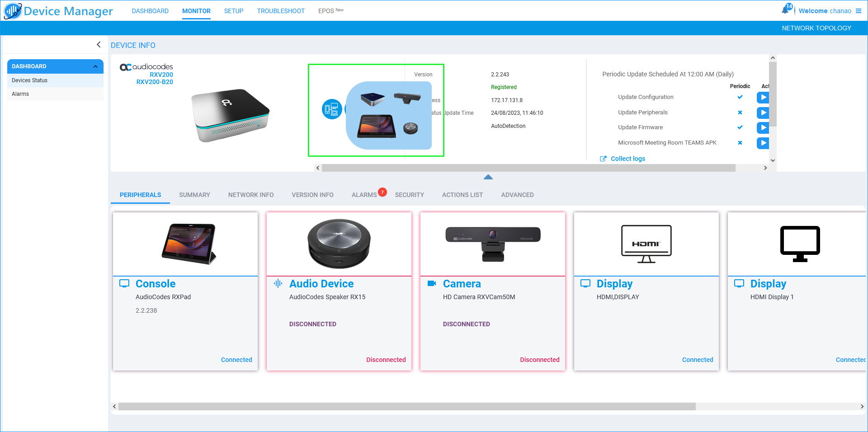Screen dimensions: 868x432
Task: Switch to the SECURITY tab
Action: (x=409, y=195)
